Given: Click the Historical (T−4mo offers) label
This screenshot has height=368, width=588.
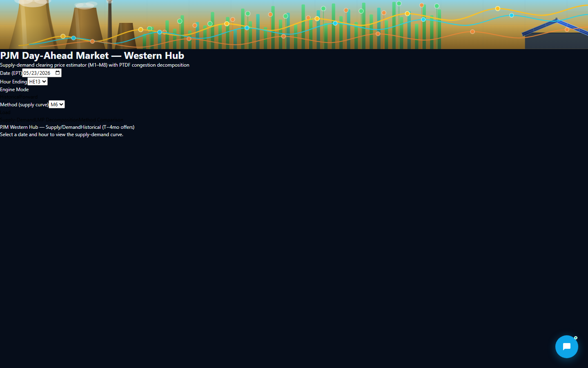Looking at the screenshot, I should (107, 127).
